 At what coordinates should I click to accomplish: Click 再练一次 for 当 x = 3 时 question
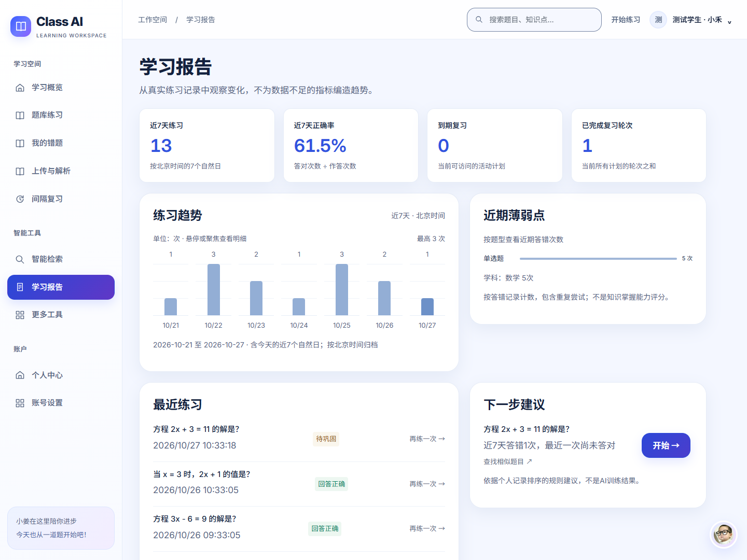pyautogui.click(x=427, y=484)
